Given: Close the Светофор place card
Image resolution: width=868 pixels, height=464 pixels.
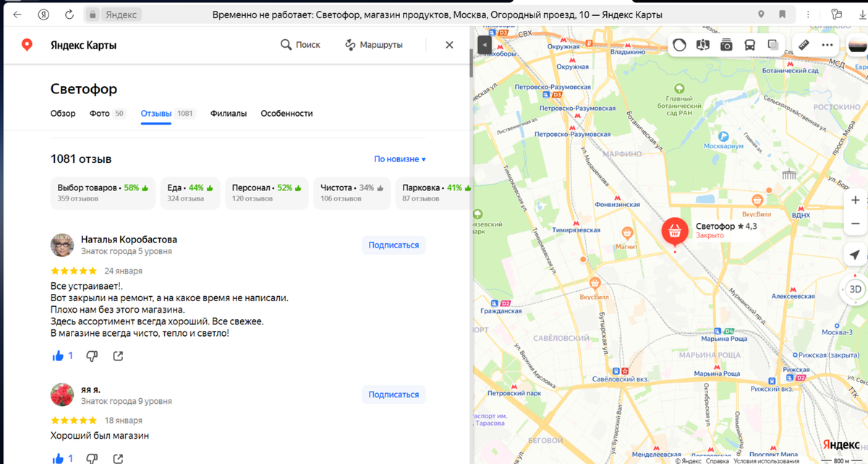Looking at the screenshot, I should point(449,45).
